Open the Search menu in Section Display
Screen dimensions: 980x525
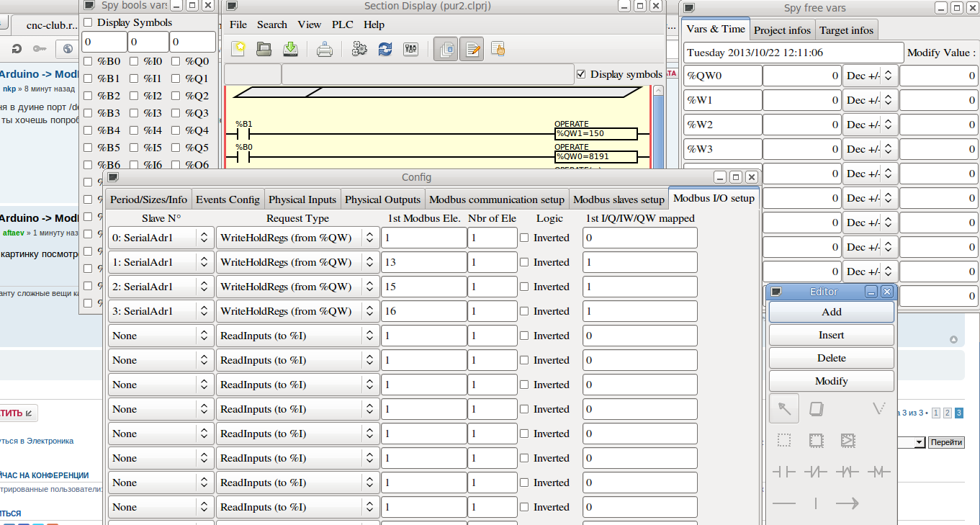(272, 24)
